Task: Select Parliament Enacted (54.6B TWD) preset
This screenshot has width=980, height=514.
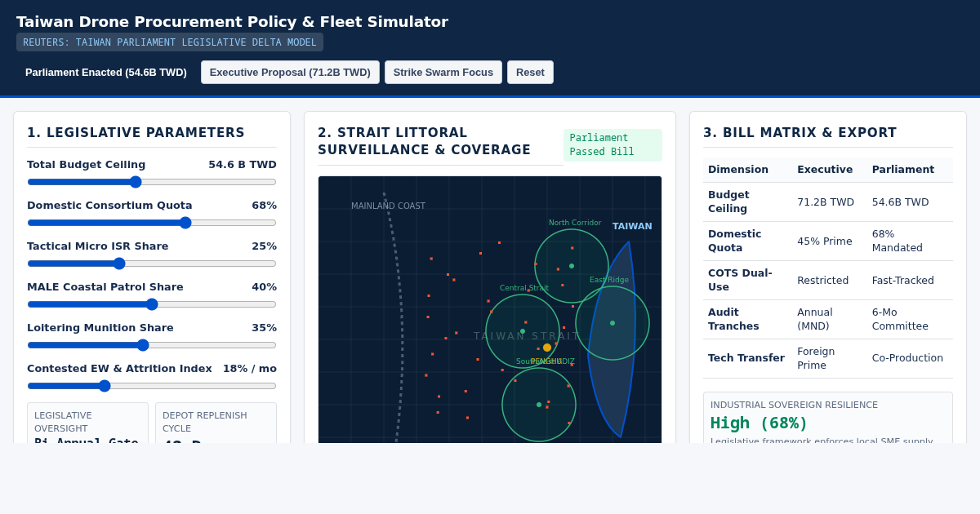Action: tap(106, 72)
